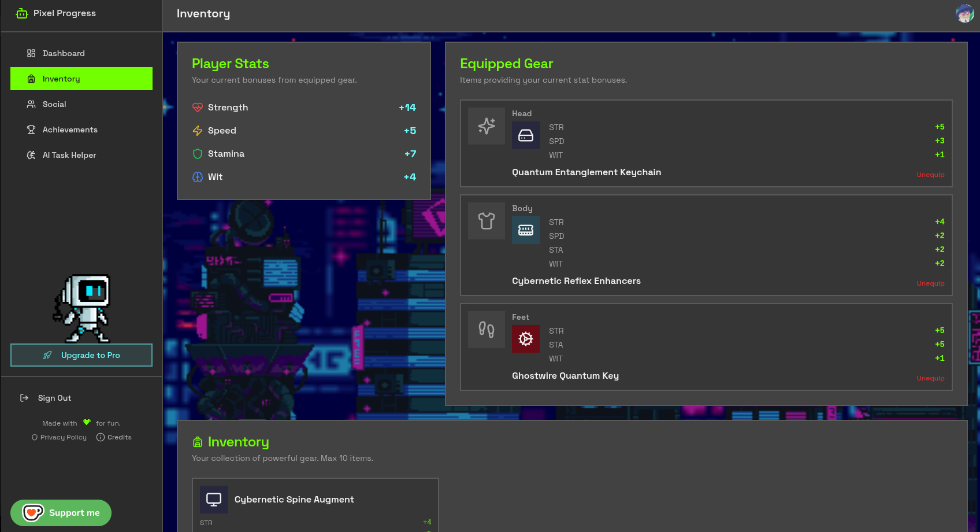
Task: Open the Dashboard page
Action: click(x=64, y=53)
